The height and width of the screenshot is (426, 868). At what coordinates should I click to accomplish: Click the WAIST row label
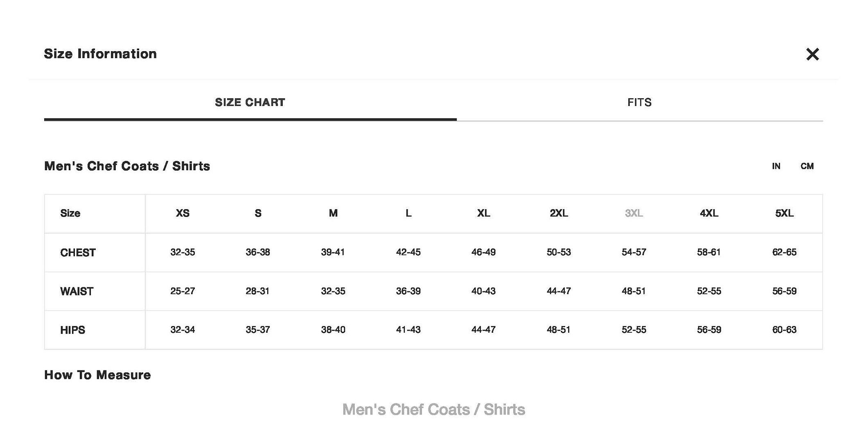pyautogui.click(x=77, y=291)
